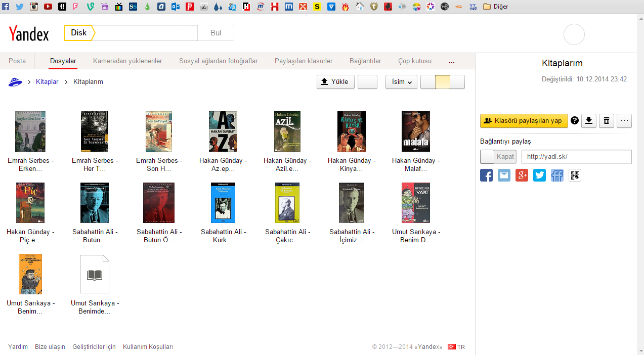Go to Paylaşılan klasörler tab
The height and width of the screenshot is (355, 644).
click(304, 61)
